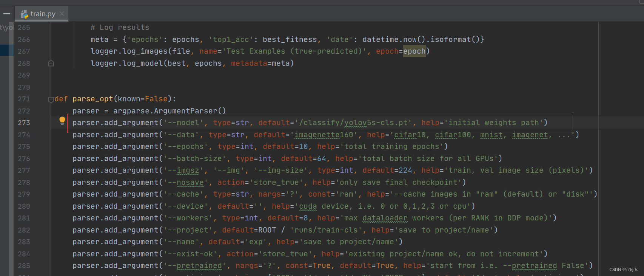Click line number 280 in gutter
This screenshot has width=644, height=276.
(x=24, y=206)
